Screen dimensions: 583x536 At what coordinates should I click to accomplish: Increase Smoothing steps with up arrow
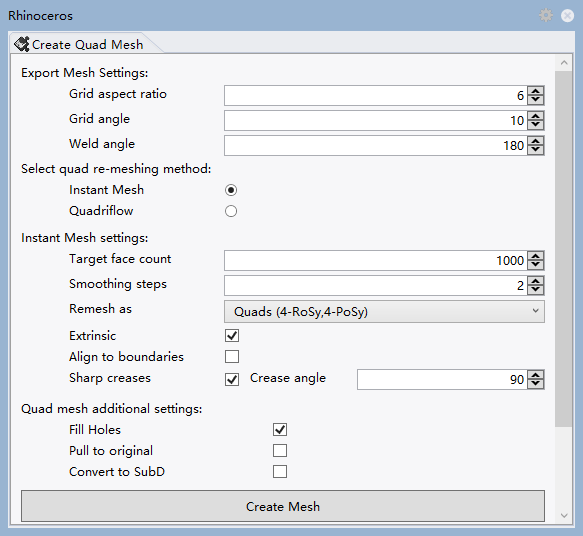[x=535, y=281]
